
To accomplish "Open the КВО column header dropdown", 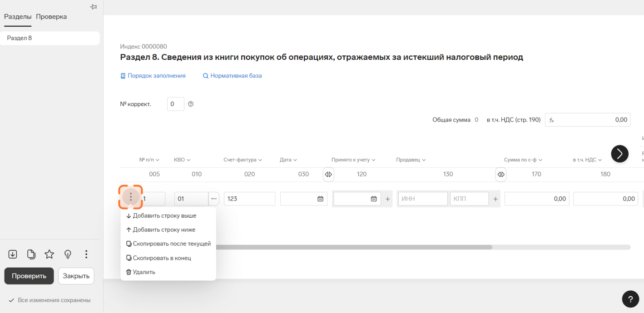I will coord(182,160).
